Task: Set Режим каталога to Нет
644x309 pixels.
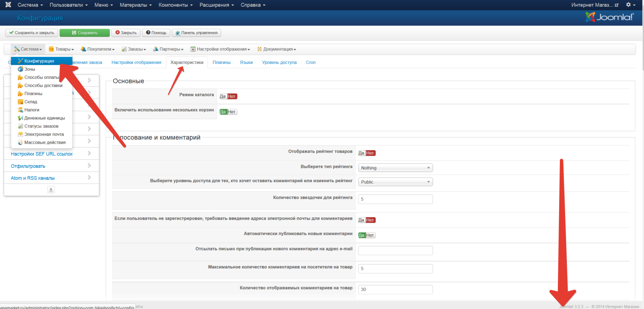Action: (x=232, y=97)
